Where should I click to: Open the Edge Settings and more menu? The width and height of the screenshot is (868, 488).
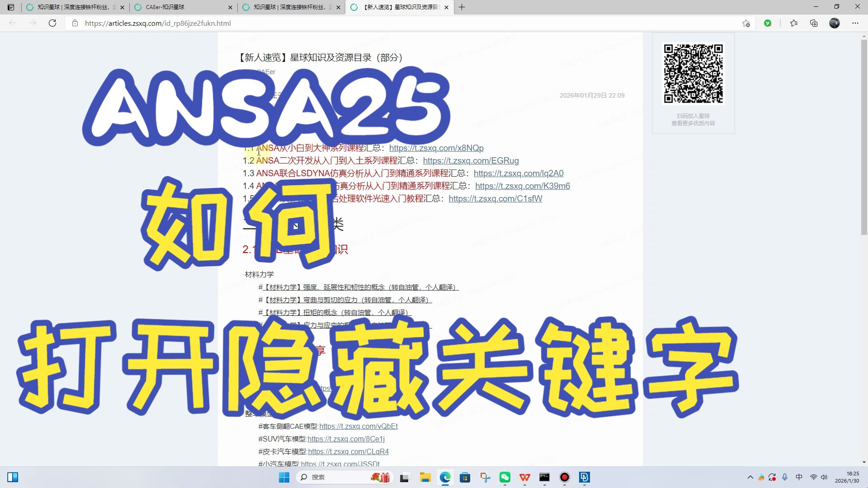coord(856,23)
